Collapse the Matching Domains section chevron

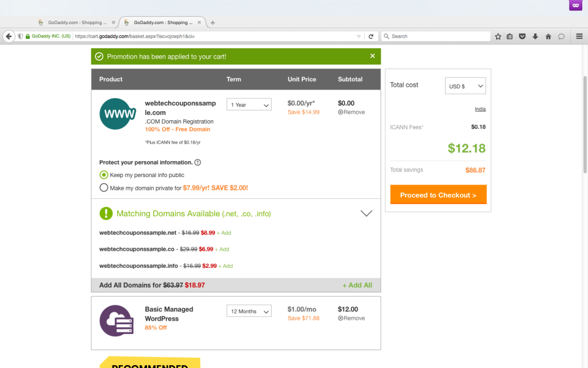366,213
